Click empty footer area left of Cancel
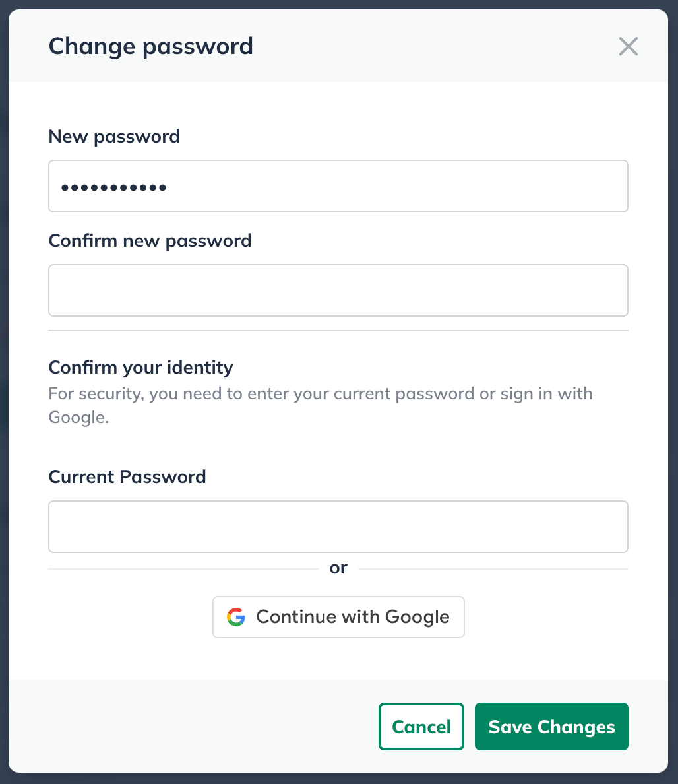 [198, 726]
